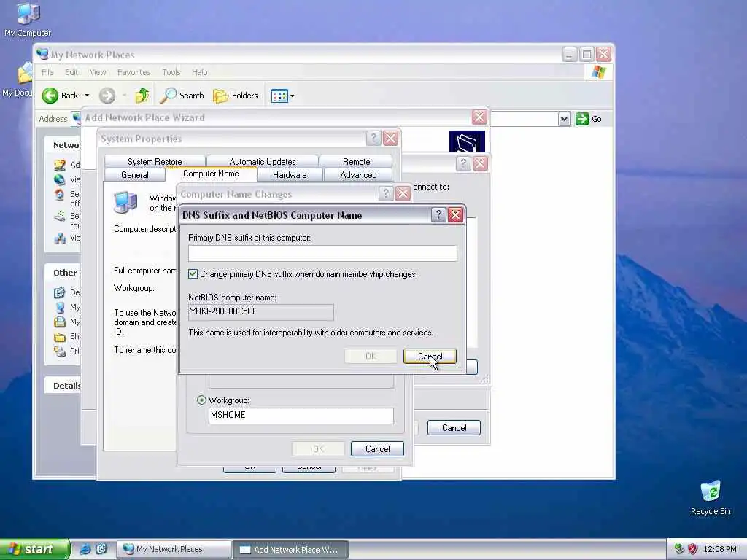
Task: Select the Computer Name tab
Action: pyautogui.click(x=211, y=174)
